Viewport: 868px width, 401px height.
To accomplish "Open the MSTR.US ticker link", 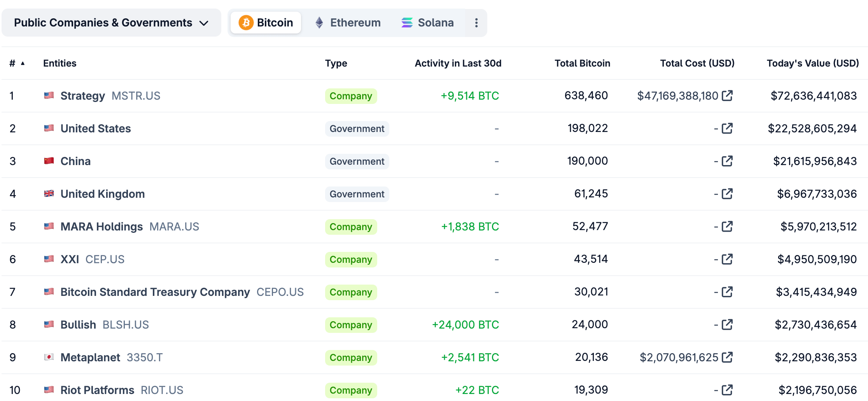I will point(136,96).
